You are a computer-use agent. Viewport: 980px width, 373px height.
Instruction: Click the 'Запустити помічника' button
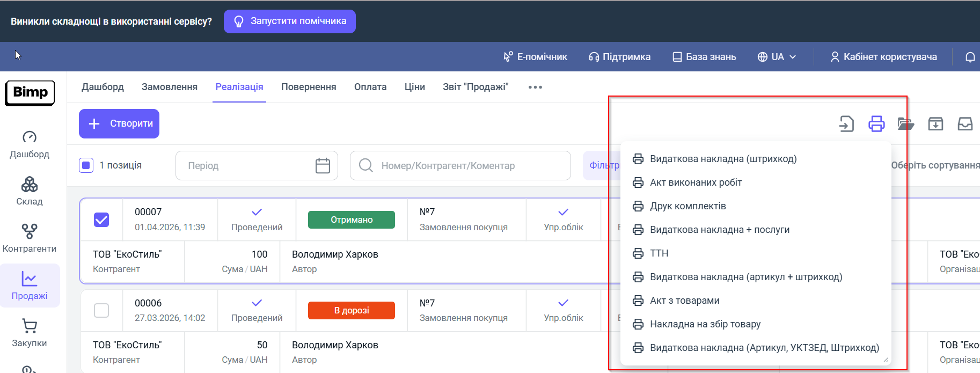(x=290, y=21)
